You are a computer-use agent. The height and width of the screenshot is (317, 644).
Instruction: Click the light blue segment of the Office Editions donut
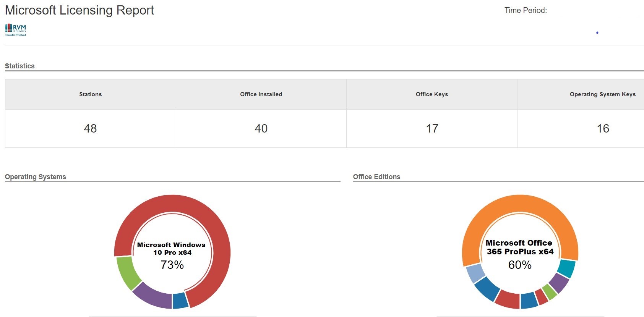475,273
